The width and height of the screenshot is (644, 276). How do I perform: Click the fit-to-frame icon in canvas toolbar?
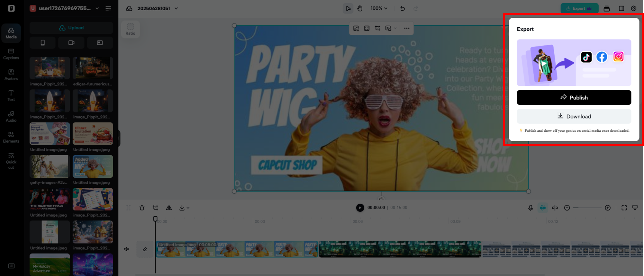367,28
